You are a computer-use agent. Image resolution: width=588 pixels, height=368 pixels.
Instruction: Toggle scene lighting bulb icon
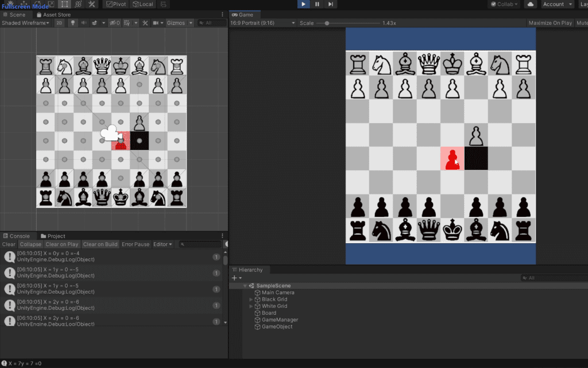[x=72, y=23]
